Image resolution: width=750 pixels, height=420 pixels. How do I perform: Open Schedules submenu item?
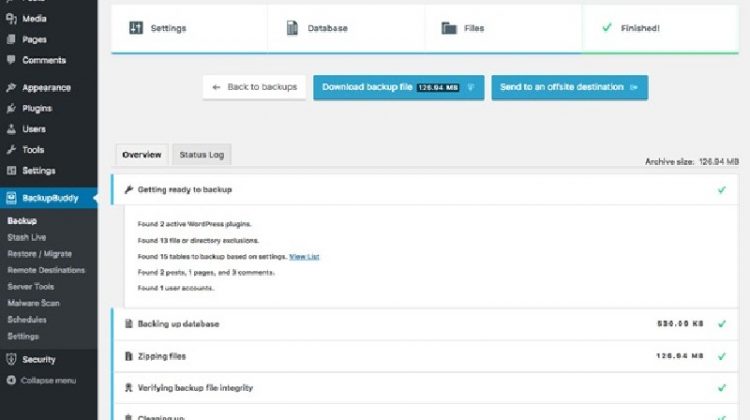(27, 320)
